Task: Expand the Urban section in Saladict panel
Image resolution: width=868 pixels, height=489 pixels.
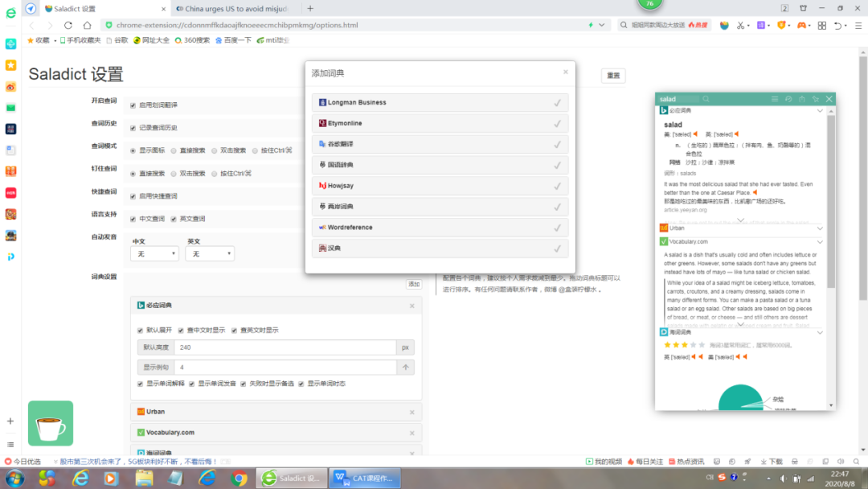Action: 820,228
